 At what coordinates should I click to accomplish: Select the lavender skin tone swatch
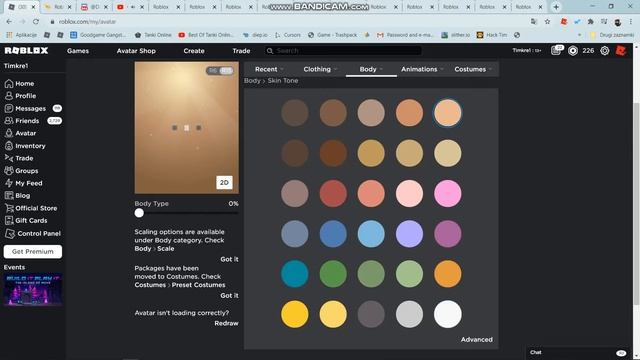coord(409,234)
